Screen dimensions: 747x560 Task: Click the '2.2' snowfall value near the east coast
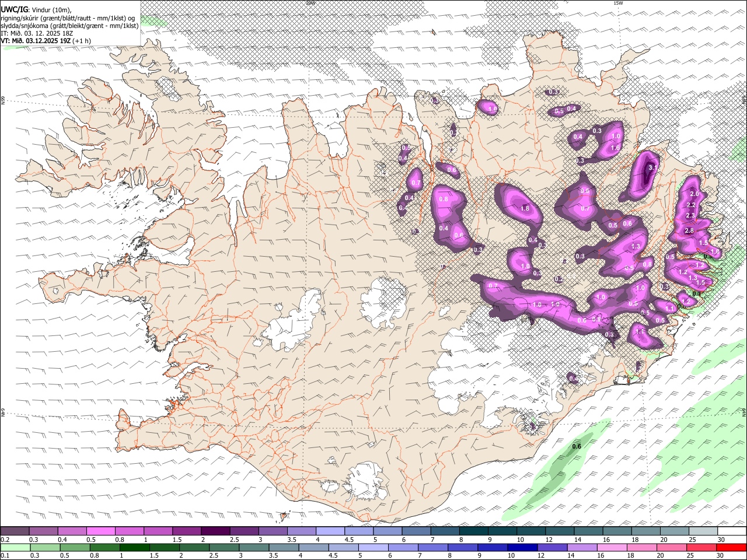[692, 205]
